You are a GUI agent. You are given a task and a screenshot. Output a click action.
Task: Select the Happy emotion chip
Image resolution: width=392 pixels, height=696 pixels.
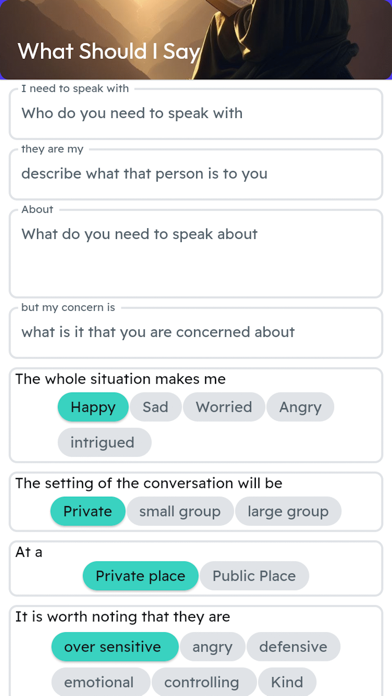pyautogui.click(x=93, y=407)
